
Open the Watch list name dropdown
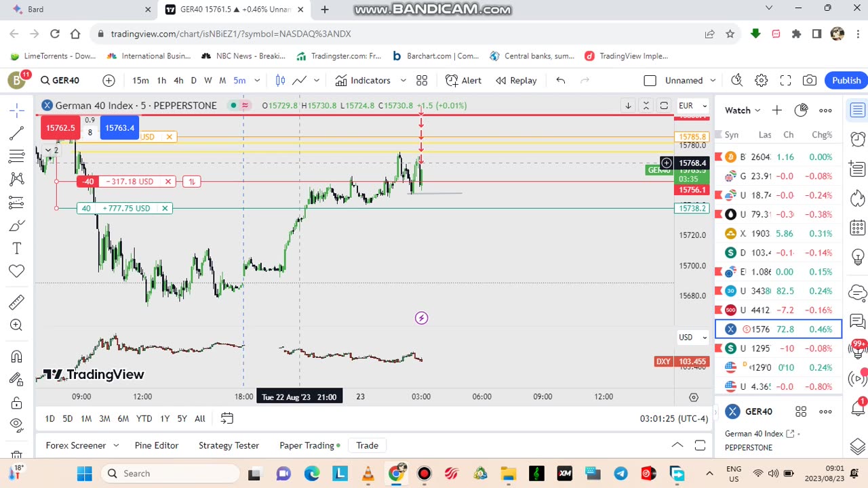coord(743,110)
